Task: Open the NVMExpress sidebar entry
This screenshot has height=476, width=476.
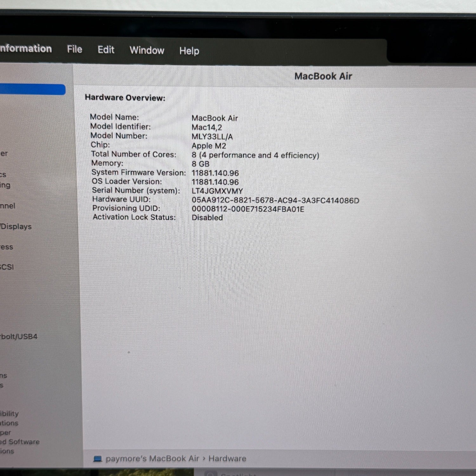Action: [x=6, y=247]
